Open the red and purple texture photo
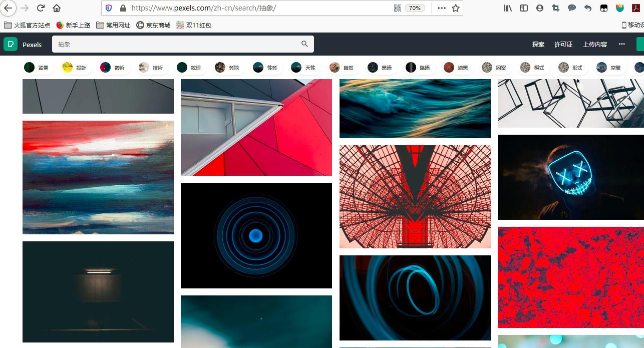 pos(571,277)
